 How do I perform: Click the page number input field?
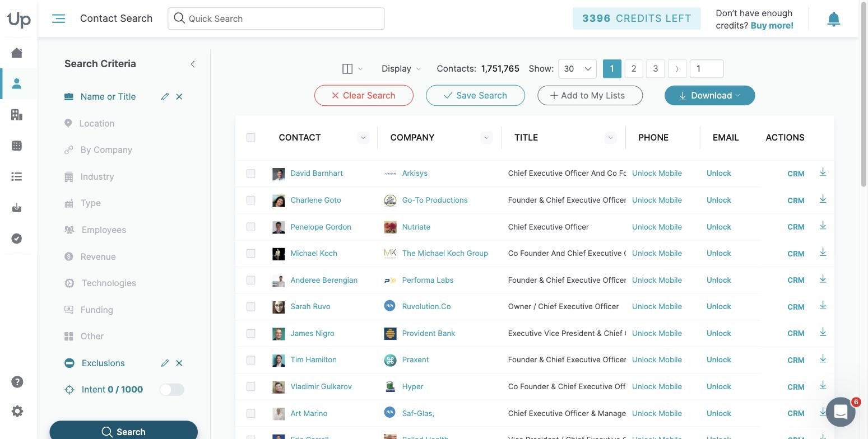point(707,68)
